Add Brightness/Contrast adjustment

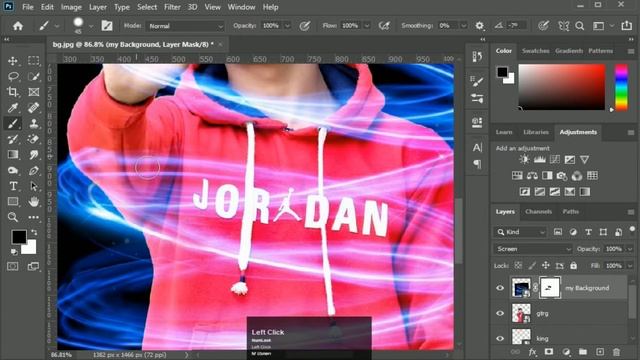[x=524, y=160]
